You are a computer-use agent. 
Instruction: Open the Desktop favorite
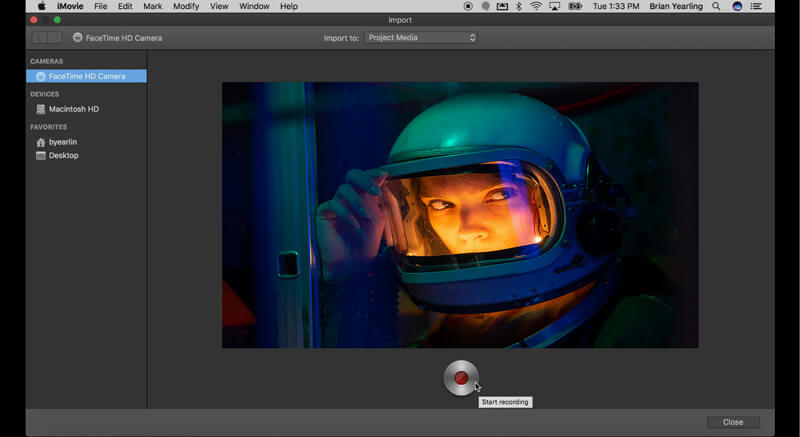[x=63, y=156]
